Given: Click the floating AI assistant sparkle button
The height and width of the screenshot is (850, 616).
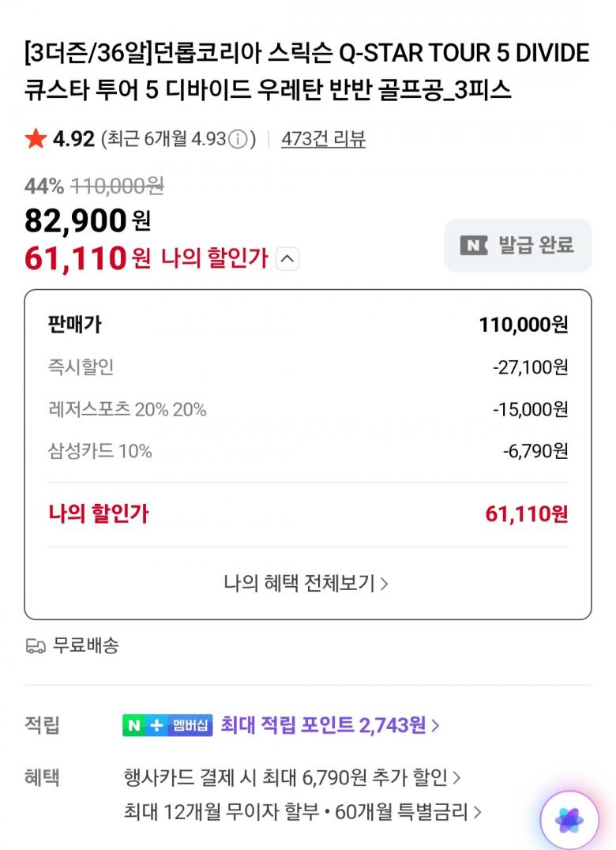Looking at the screenshot, I should tap(569, 820).
